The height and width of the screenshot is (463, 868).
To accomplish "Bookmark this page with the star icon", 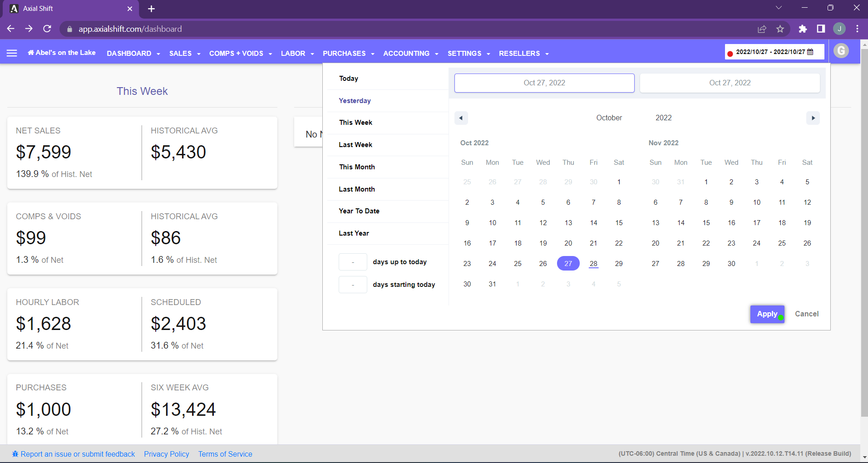I will [780, 29].
